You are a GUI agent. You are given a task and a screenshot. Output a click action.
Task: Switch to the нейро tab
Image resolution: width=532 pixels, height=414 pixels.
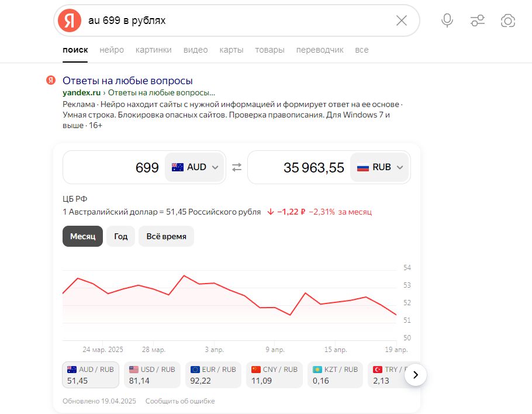pyautogui.click(x=112, y=50)
